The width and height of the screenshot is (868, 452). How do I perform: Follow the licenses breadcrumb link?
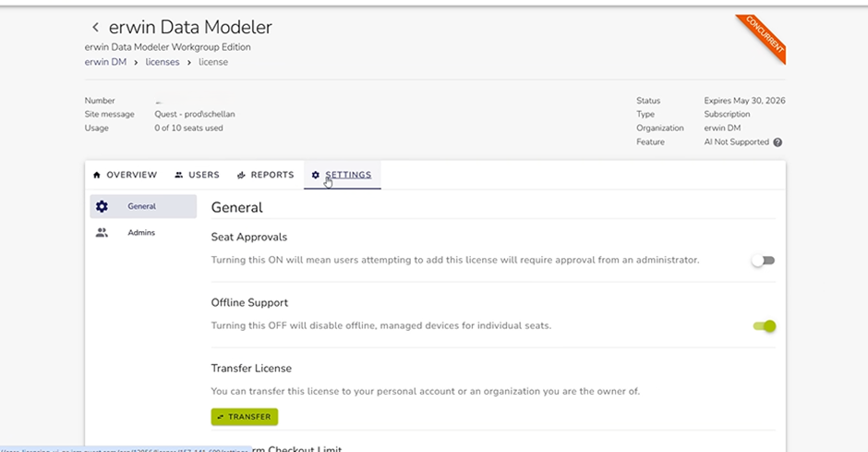click(x=163, y=62)
